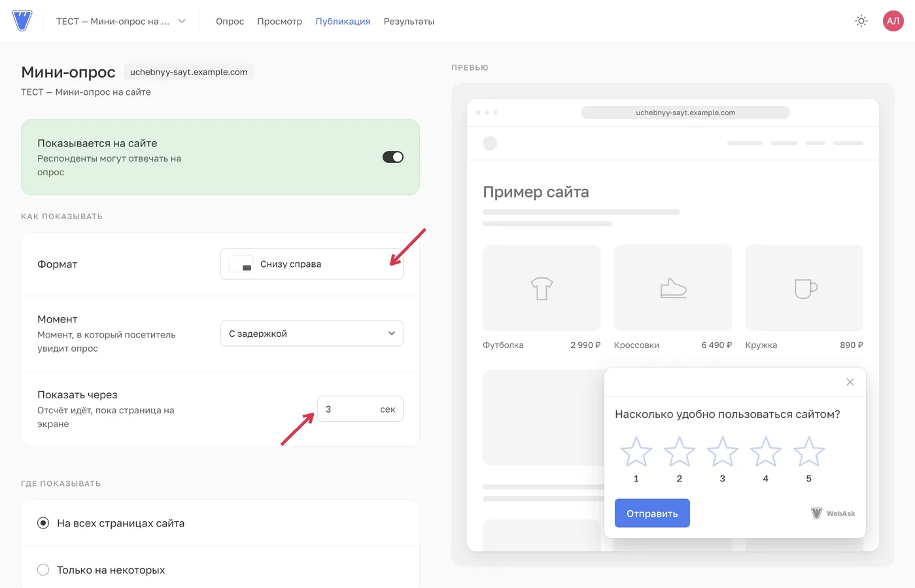The height and width of the screenshot is (588, 915).
Task: Turn off the 'Показывается на сайте' switch
Action: 392,157
